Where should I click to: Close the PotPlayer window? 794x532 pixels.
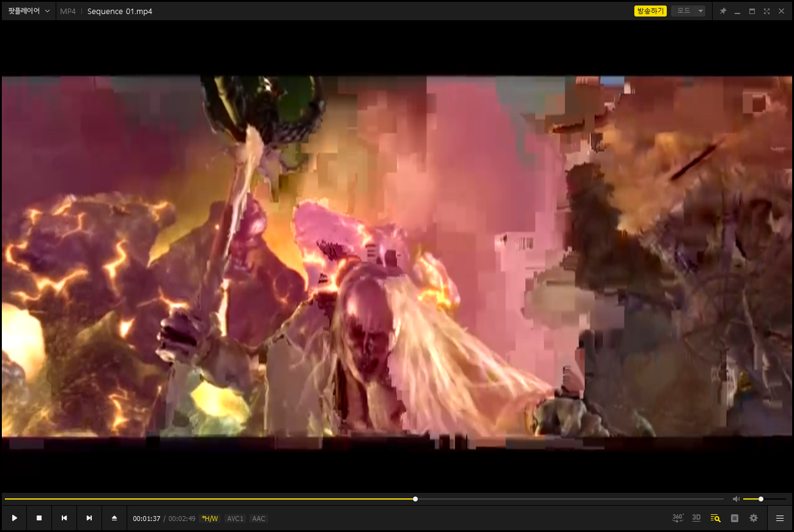coord(781,11)
